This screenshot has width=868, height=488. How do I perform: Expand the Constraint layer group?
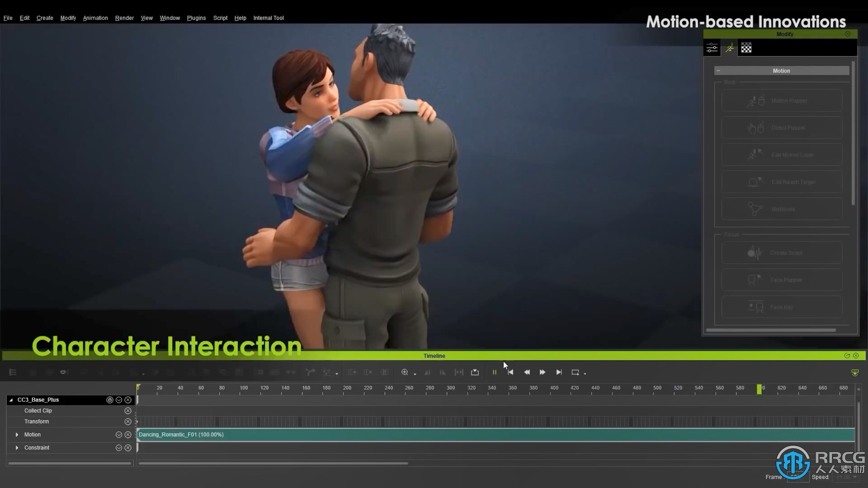(16, 447)
